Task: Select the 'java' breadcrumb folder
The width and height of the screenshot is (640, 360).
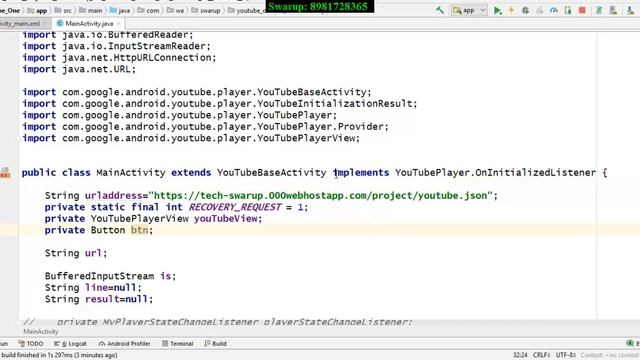Action: [120, 11]
